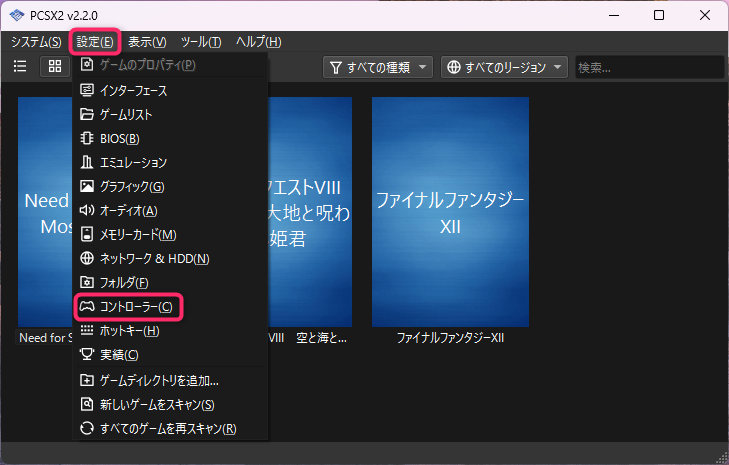Open the すべてのリージョン region dropdown
The image size is (729, 465).
(504, 67)
